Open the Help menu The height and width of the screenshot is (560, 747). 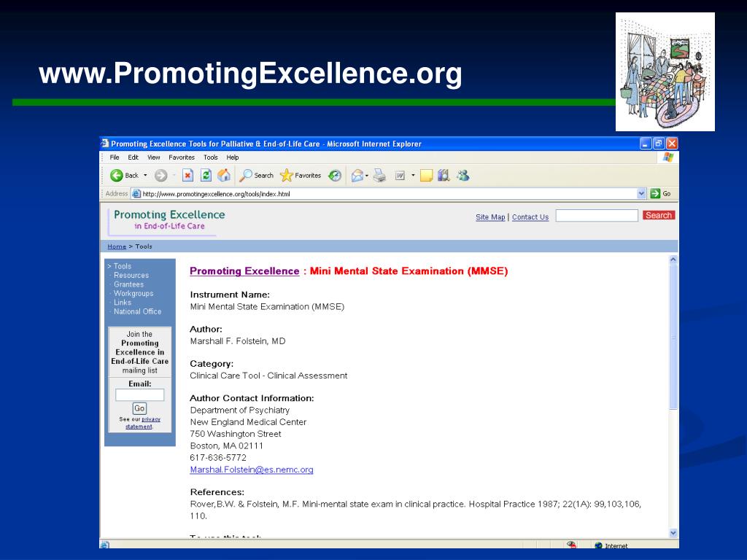click(x=233, y=157)
